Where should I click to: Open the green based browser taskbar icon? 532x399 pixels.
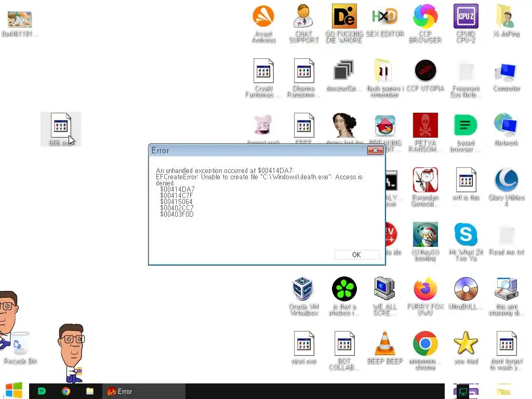[x=42, y=391]
